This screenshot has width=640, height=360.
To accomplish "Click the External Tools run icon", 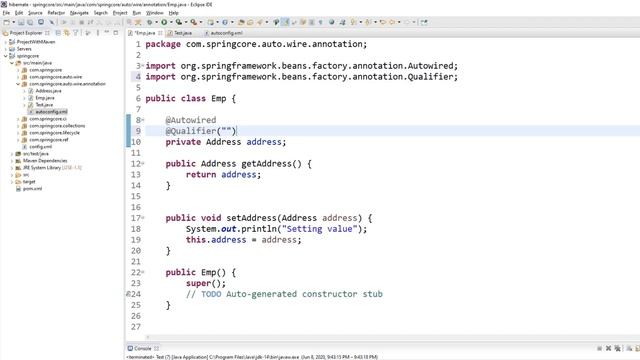I will [x=193, y=22].
